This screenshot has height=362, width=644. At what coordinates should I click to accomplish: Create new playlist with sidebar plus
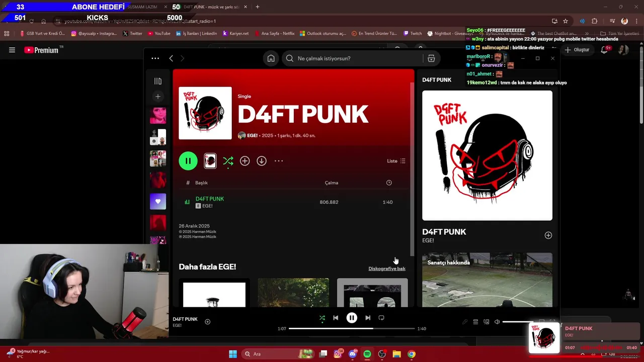point(158,97)
